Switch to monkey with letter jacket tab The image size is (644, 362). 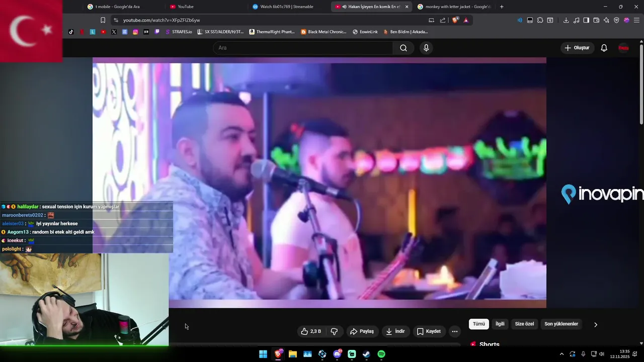(x=454, y=7)
